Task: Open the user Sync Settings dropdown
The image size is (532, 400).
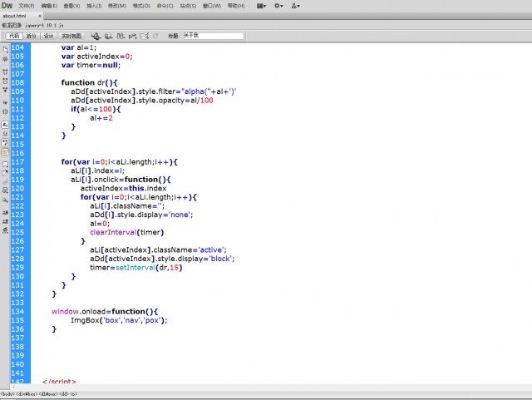Action: click(296, 6)
